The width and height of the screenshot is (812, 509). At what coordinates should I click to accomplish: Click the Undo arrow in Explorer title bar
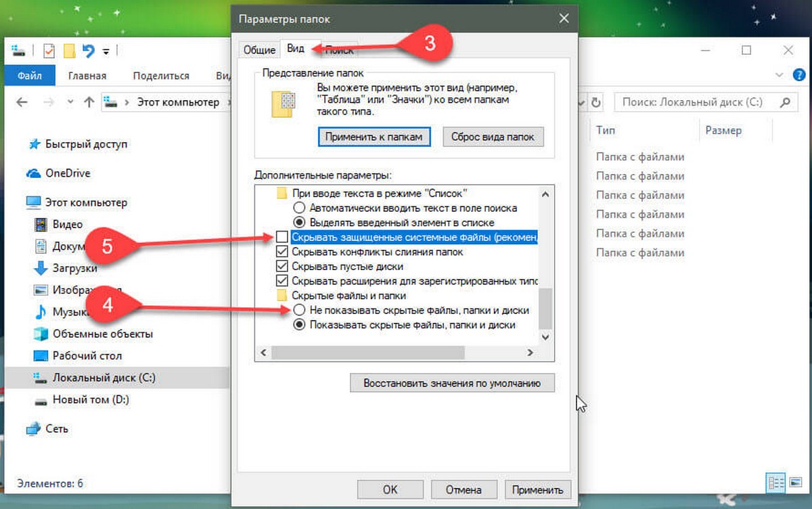click(88, 51)
